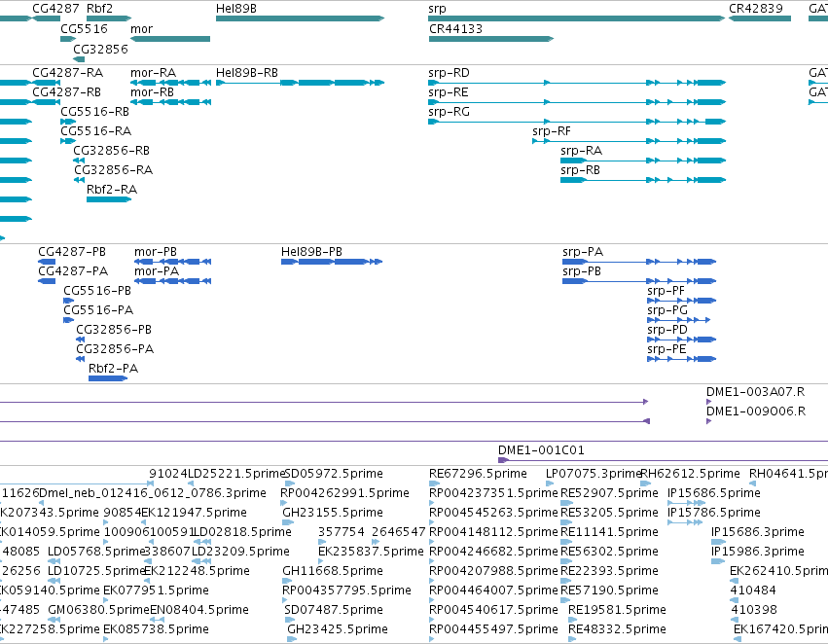Select EST GH23155.5prime
Viewport: 828px width, 644px height.
[333, 513]
